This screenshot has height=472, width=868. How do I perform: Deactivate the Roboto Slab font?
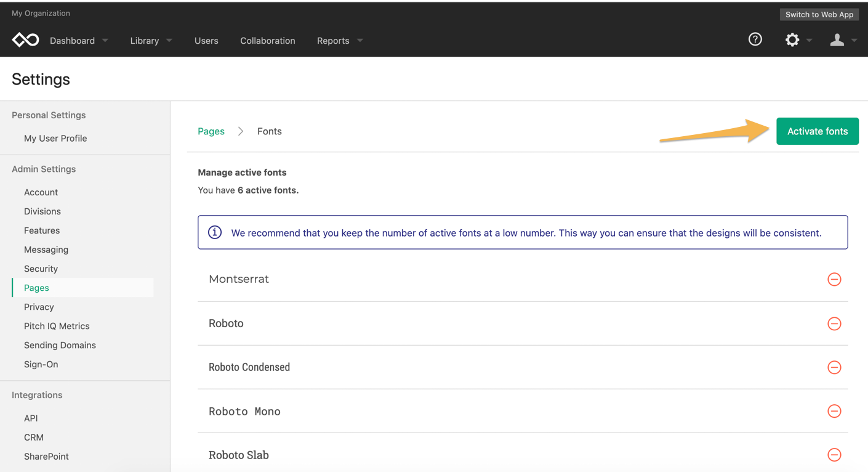coord(834,455)
